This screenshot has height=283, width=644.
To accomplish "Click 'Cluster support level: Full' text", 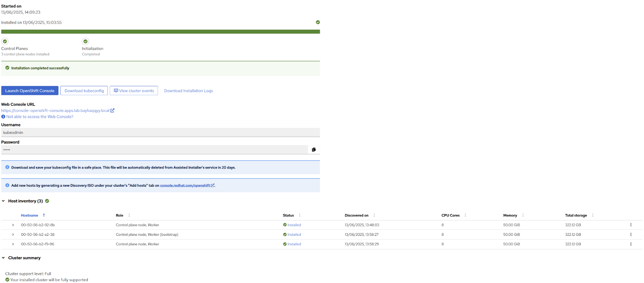I will click(28, 274).
